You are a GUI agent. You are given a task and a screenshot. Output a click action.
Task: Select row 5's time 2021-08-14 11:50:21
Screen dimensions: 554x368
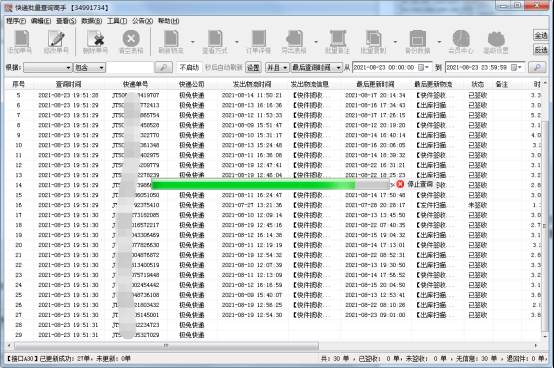pyautogui.click(x=252, y=95)
